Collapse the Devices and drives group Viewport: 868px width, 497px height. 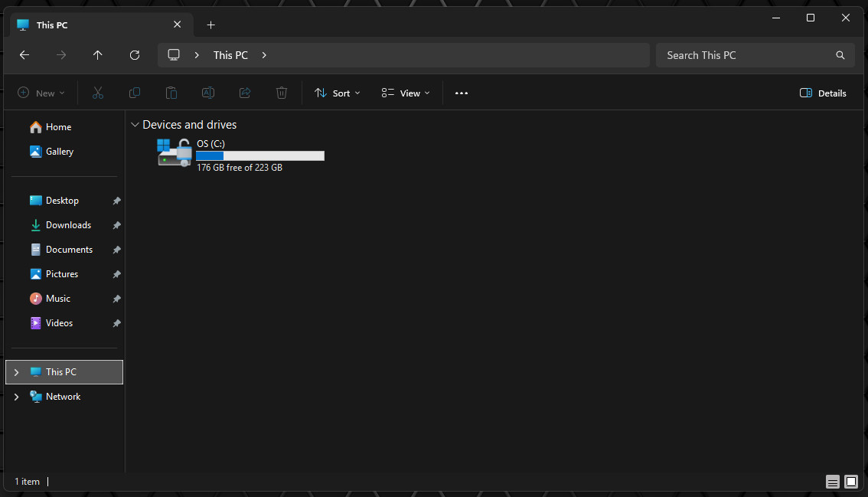tap(135, 125)
